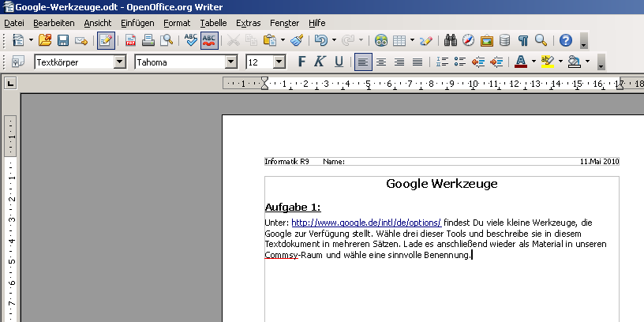
Task: Click the Paste clipboard icon
Action: pyautogui.click(x=269, y=40)
